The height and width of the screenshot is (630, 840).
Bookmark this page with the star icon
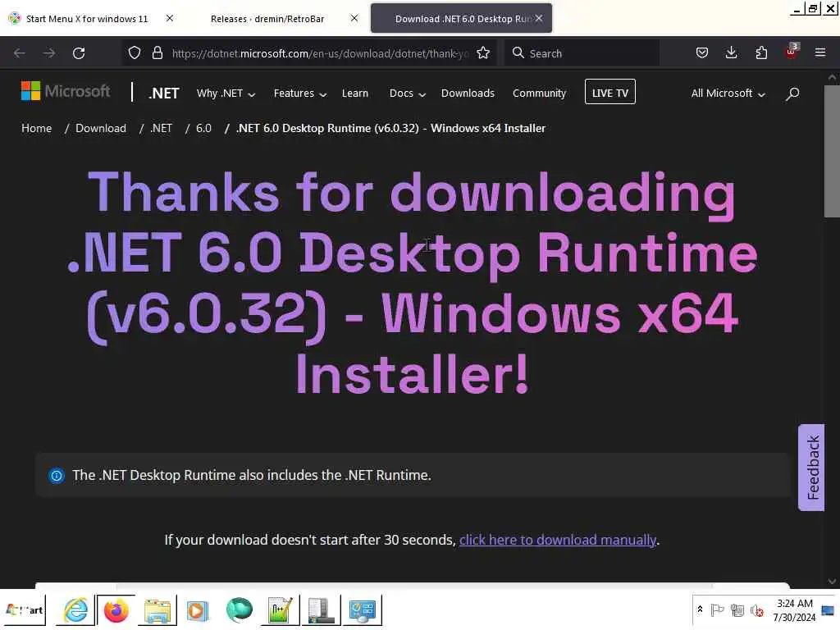[483, 53]
